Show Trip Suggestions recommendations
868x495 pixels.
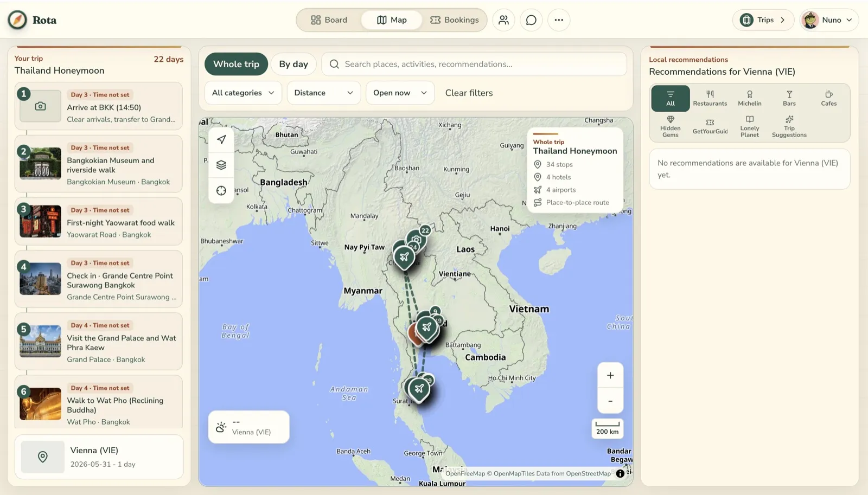coord(789,126)
